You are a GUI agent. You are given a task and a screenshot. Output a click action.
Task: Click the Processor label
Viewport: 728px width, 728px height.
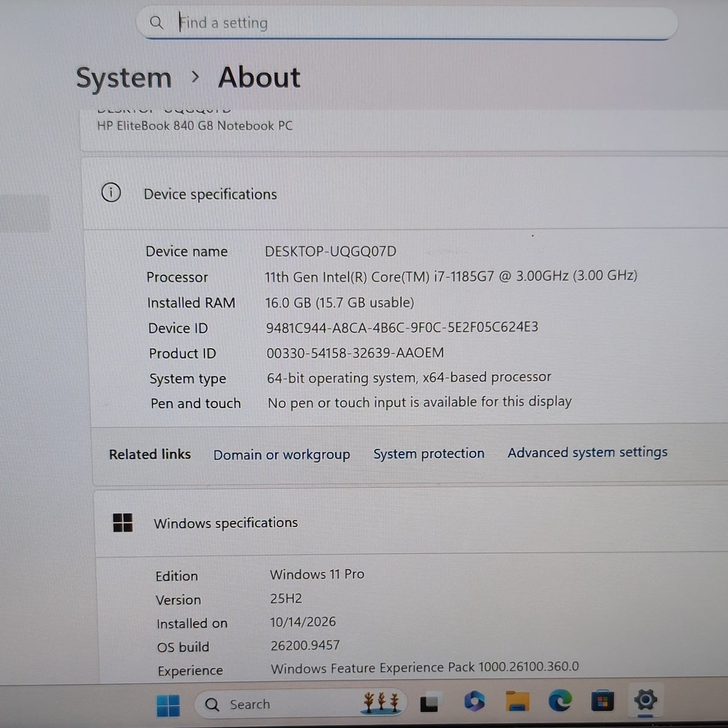coord(177,277)
